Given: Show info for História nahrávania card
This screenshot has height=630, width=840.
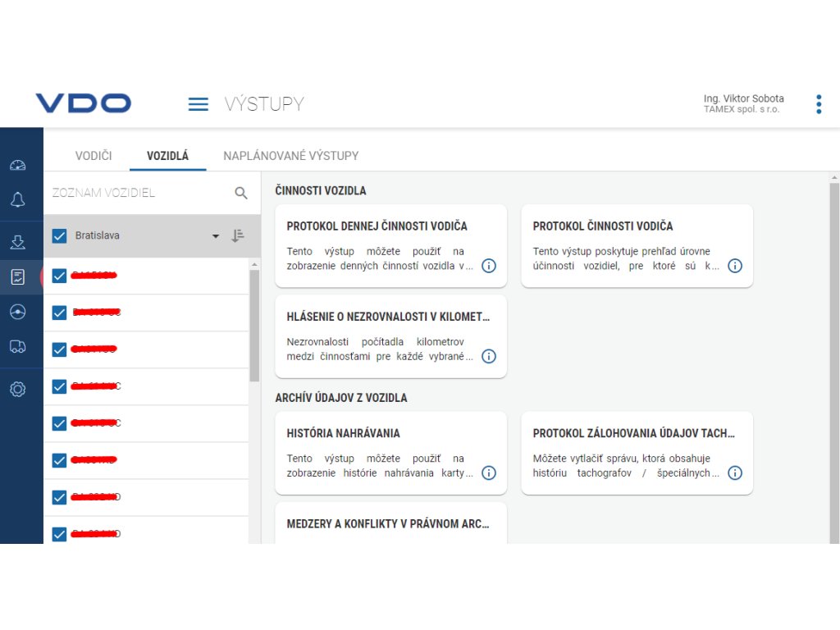Looking at the screenshot, I should click(x=489, y=473).
